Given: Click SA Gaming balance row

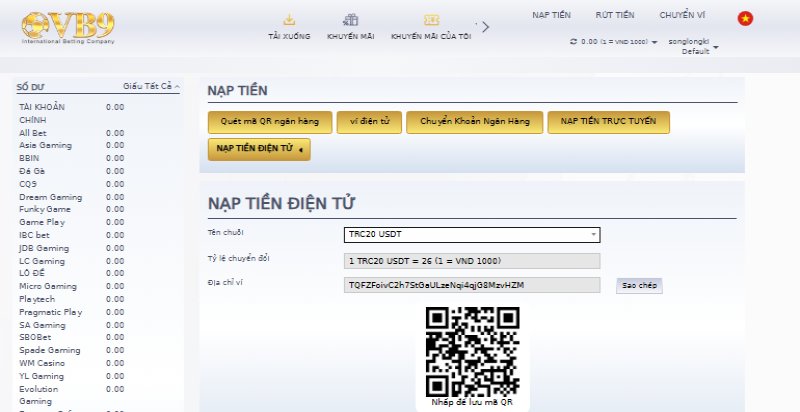Looking at the screenshot, I should tap(71, 325).
